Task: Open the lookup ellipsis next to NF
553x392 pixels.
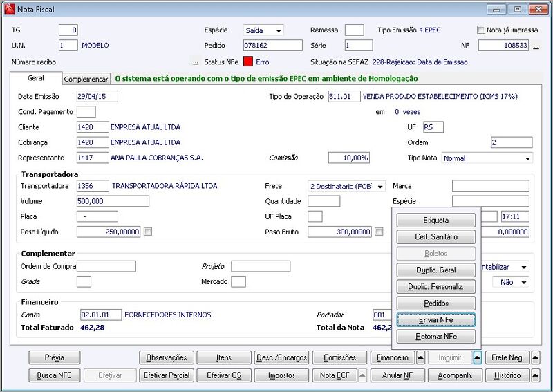Action: pyautogui.click(x=536, y=46)
